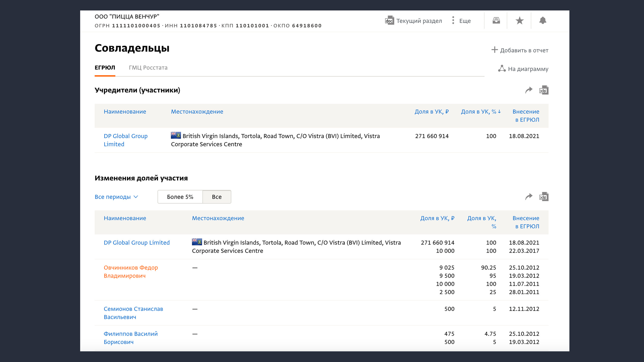The height and width of the screenshot is (362, 644).
Task: Click the plus icon beside Добавить в отчет
Action: point(494,50)
